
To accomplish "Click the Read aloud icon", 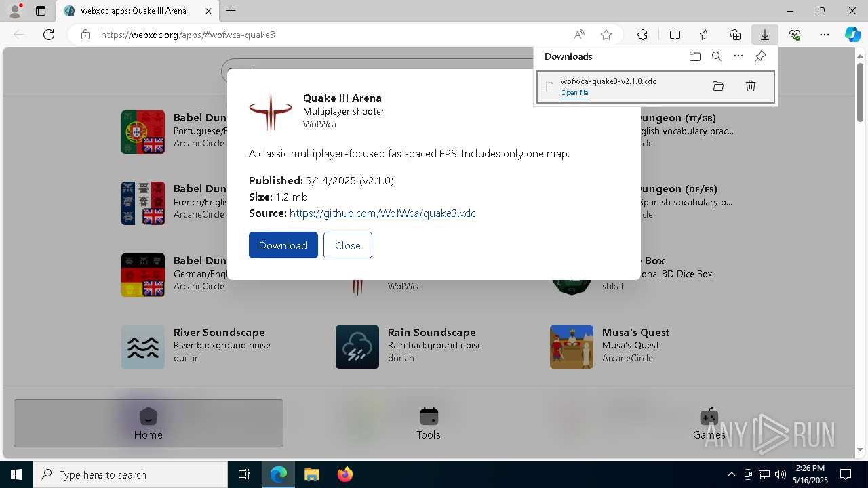I will (x=579, y=35).
